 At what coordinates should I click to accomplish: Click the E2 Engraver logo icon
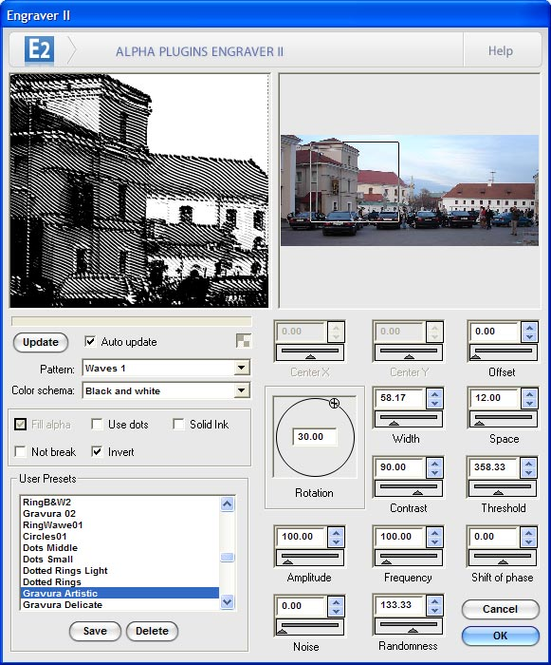pyautogui.click(x=39, y=50)
